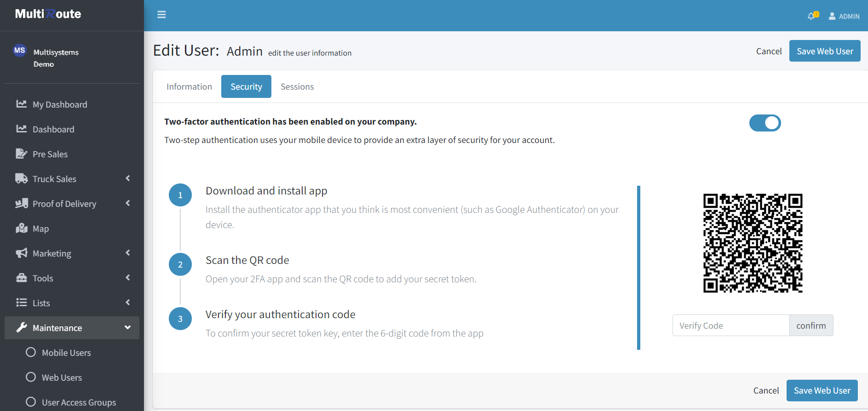Click the Mobile Users circle icon
Image resolution: width=868 pixels, height=411 pixels.
(x=31, y=352)
